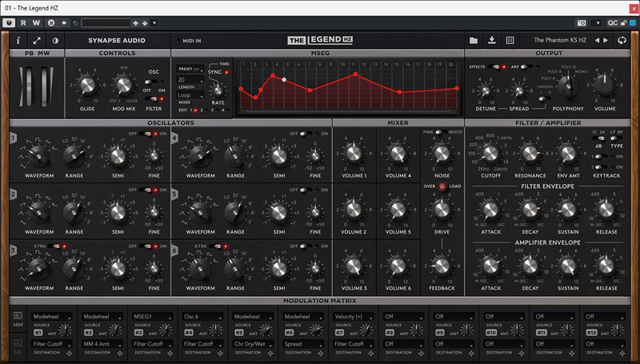Screen dimensions: 640x364
Task: Click the save preset download icon
Action: click(491, 40)
